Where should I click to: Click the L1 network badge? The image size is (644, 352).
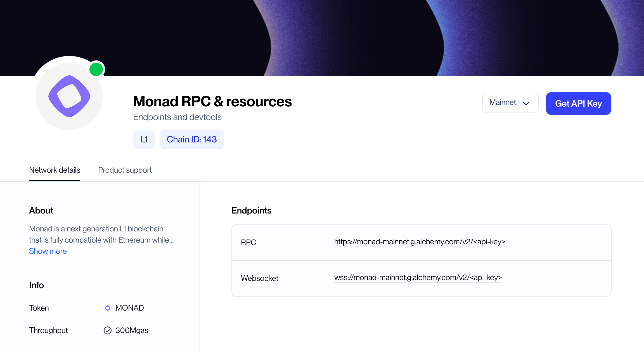144,139
